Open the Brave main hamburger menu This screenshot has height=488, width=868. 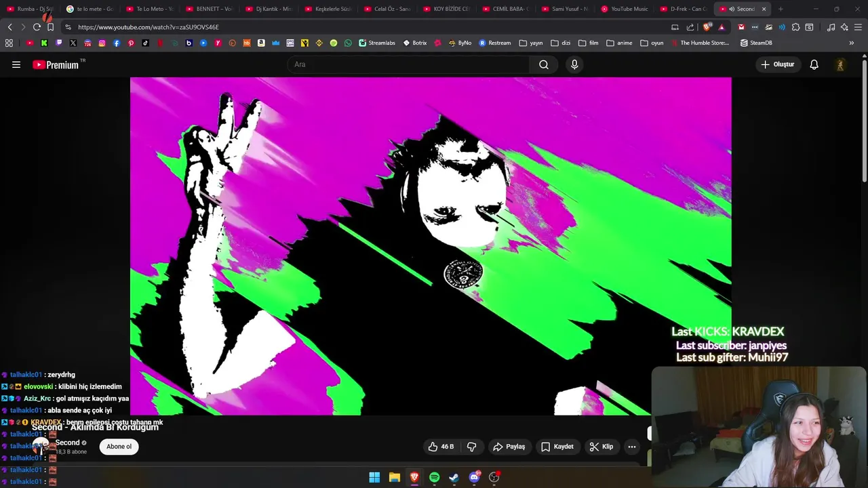pyautogui.click(x=858, y=27)
